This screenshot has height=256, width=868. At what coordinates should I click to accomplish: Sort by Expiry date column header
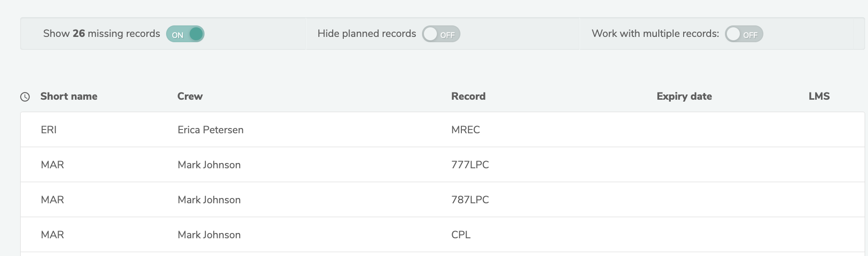[x=684, y=96]
